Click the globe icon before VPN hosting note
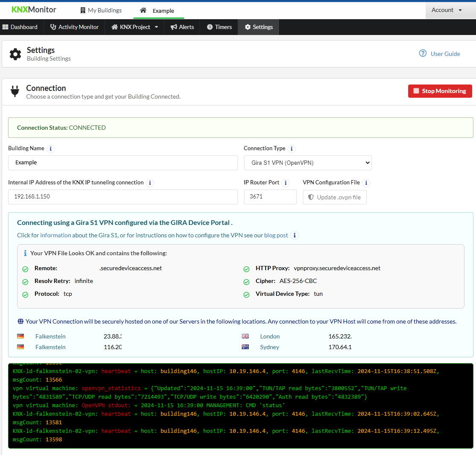This screenshot has height=455, width=476. coord(20,321)
